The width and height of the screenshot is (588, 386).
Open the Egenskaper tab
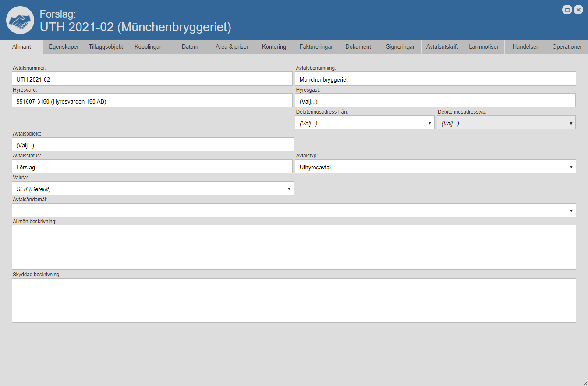pos(64,47)
